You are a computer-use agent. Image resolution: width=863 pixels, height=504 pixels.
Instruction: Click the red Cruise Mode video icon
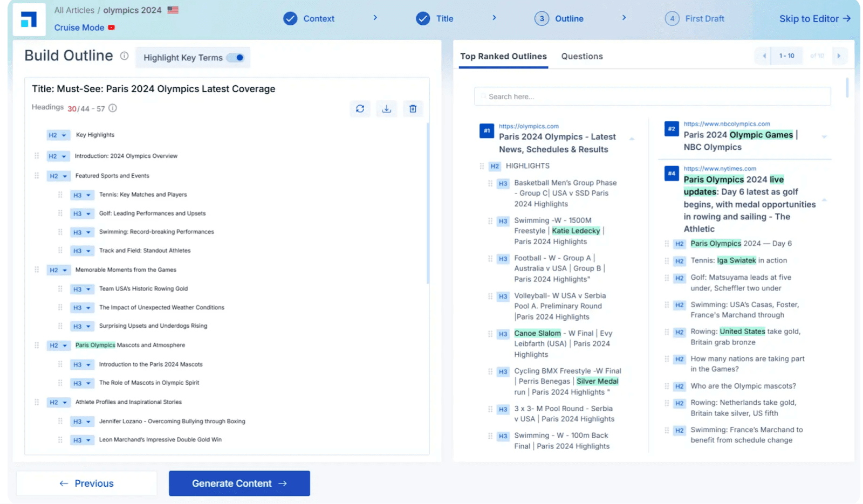point(111,27)
